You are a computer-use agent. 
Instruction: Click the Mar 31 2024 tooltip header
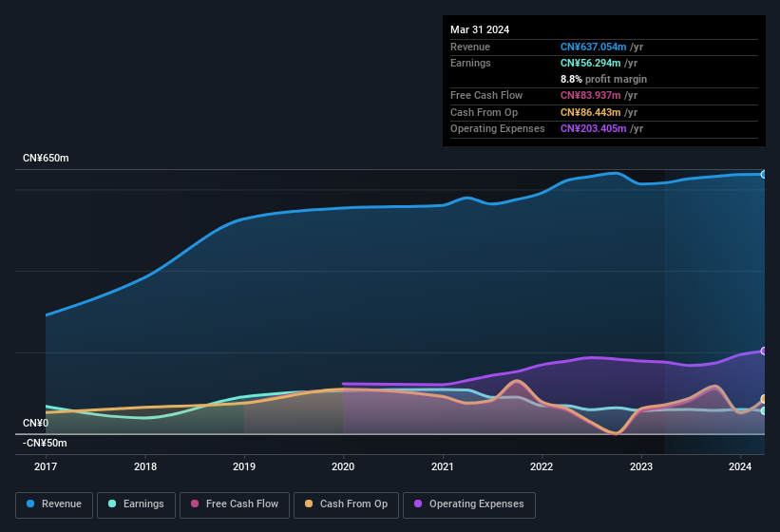(x=480, y=29)
